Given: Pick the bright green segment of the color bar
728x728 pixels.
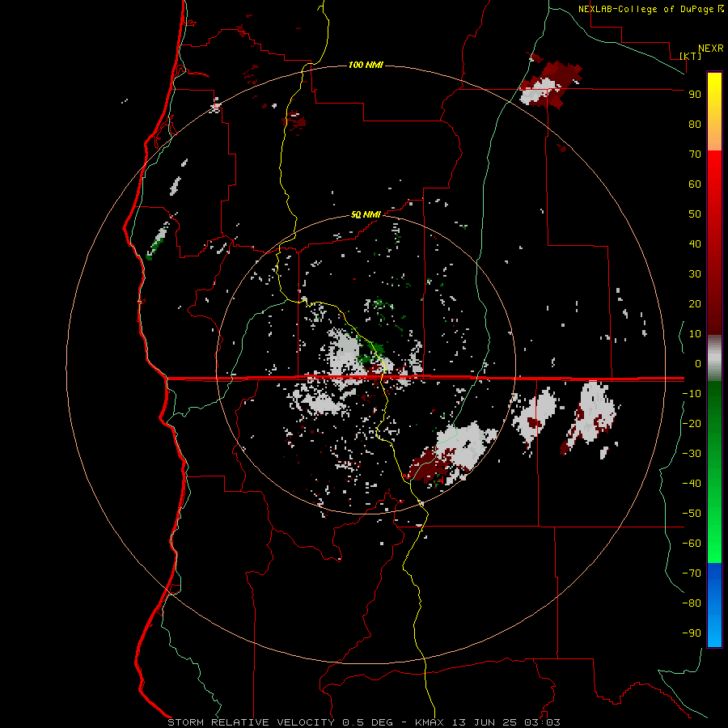Looking at the screenshot, I should pos(714,534).
